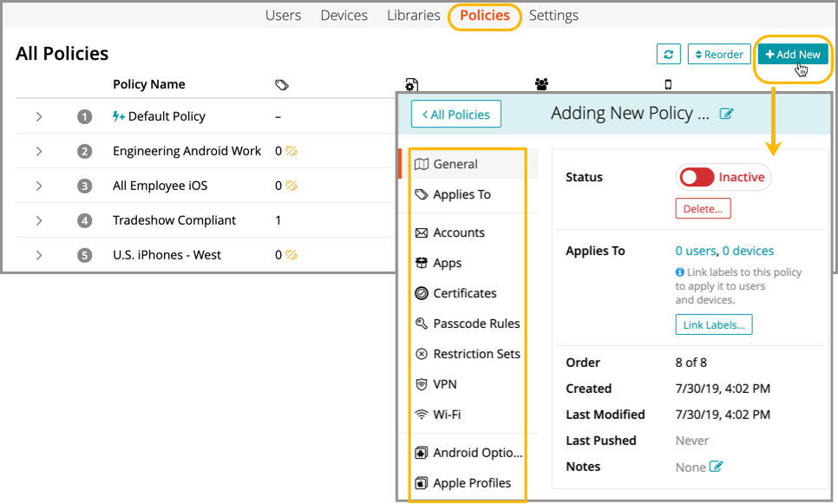Open the 0 users link

(696, 251)
